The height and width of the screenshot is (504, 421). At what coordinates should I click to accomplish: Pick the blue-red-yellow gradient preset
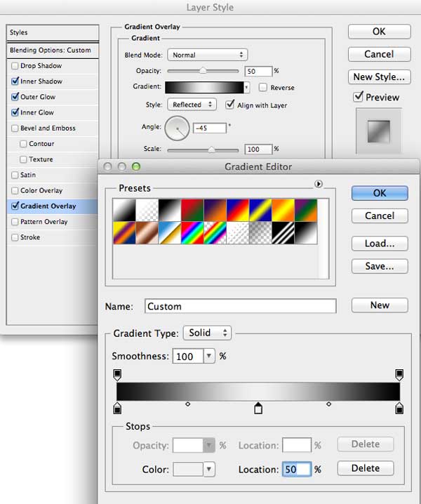237,210
